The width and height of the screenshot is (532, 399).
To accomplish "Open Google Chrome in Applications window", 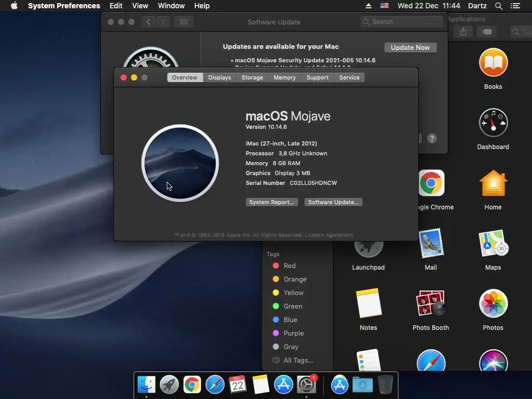I will click(431, 183).
